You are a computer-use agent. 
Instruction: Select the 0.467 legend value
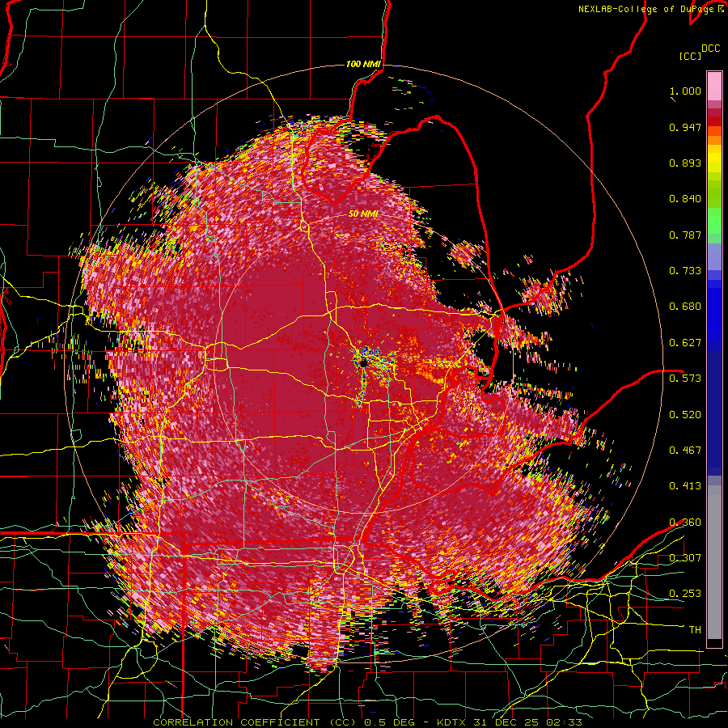click(x=685, y=450)
